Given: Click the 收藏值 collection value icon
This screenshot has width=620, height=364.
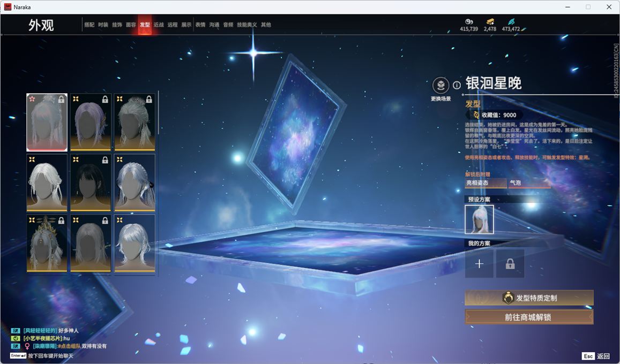Looking at the screenshot, I should click(475, 115).
